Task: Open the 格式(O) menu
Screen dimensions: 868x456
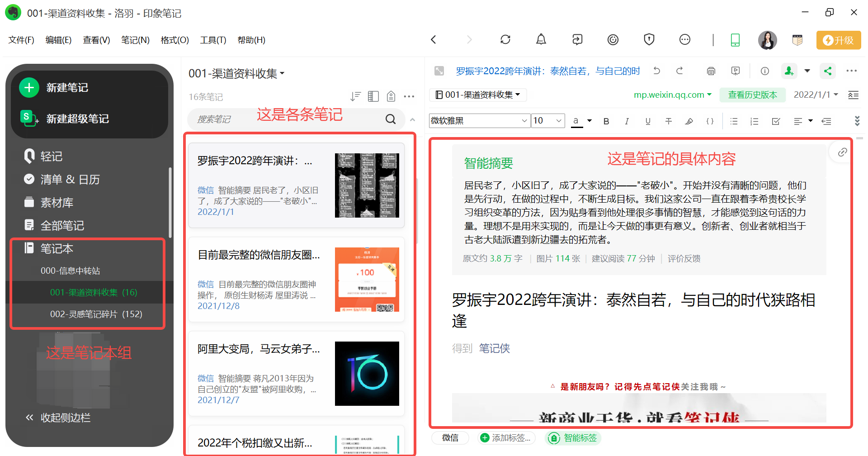Action: coord(175,40)
